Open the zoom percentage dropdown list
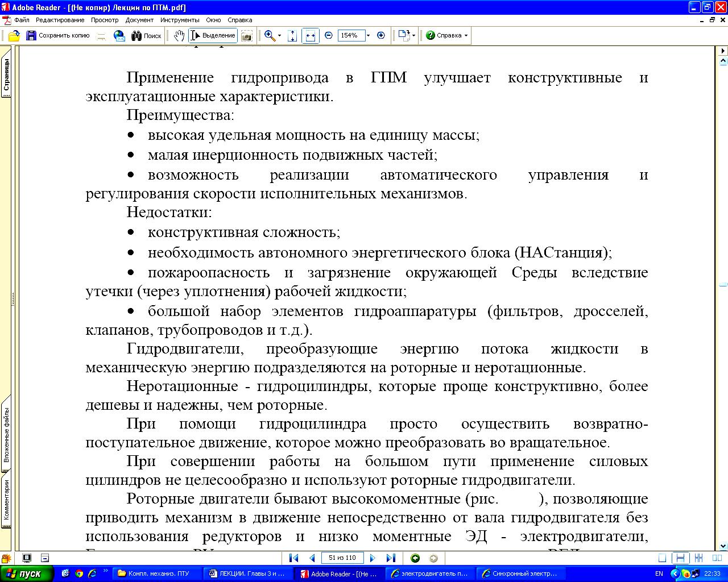 coord(368,35)
